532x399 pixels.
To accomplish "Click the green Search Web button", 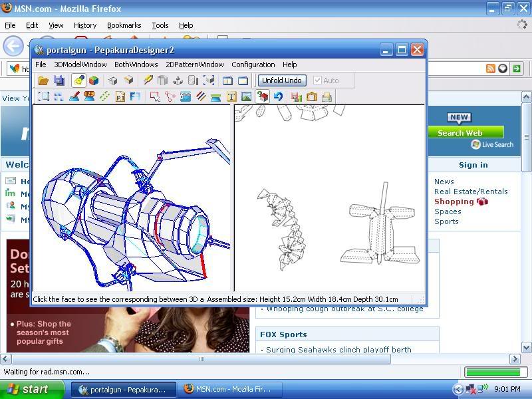I will click(465, 133).
